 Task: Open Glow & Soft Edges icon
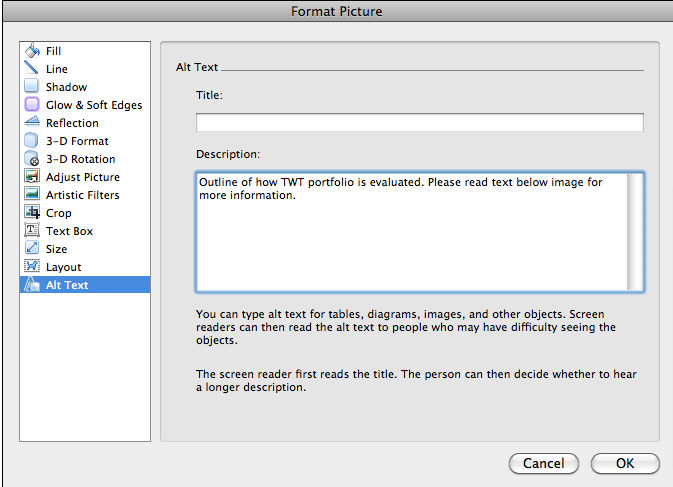(x=32, y=105)
